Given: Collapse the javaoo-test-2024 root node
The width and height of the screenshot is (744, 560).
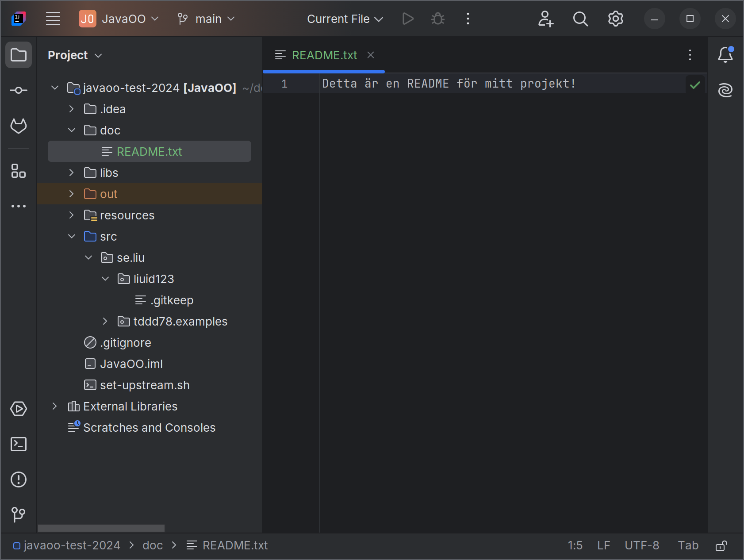Looking at the screenshot, I should point(55,88).
